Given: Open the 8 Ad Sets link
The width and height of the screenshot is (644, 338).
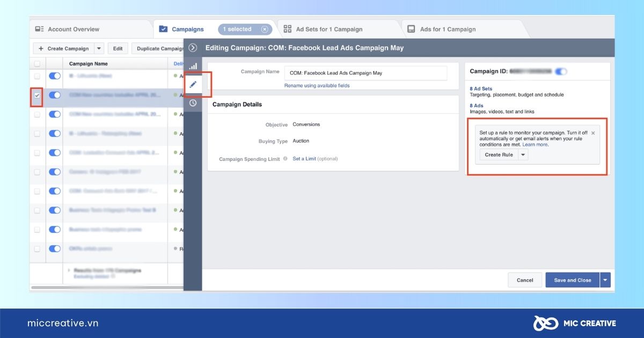Looking at the screenshot, I should tap(481, 89).
